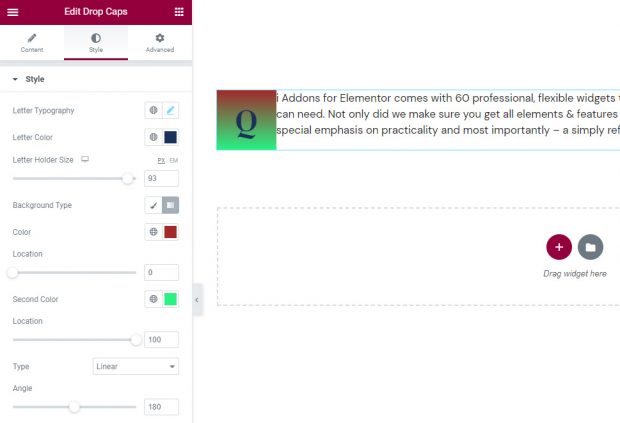The width and height of the screenshot is (620, 423).
Task: Select gradient background type
Action: 170,205
